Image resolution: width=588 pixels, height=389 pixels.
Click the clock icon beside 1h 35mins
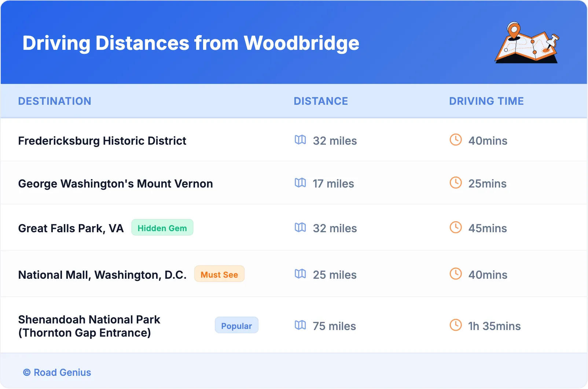pyautogui.click(x=456, y=325)
